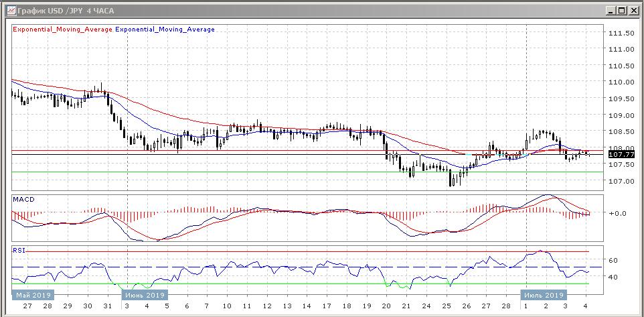Click the window title График USD/JPY 4 ЧАСА
The width and height of the screenshot is (644, 317).
click(x=66, y=11)
